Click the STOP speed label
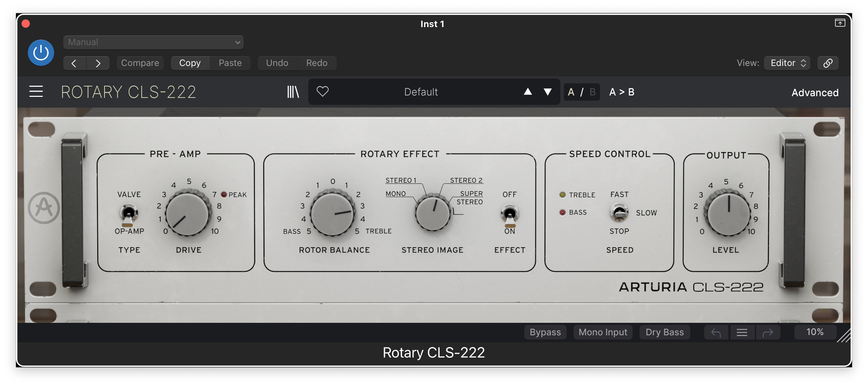Screen dimensions: 868x386 tap(619, 231)
